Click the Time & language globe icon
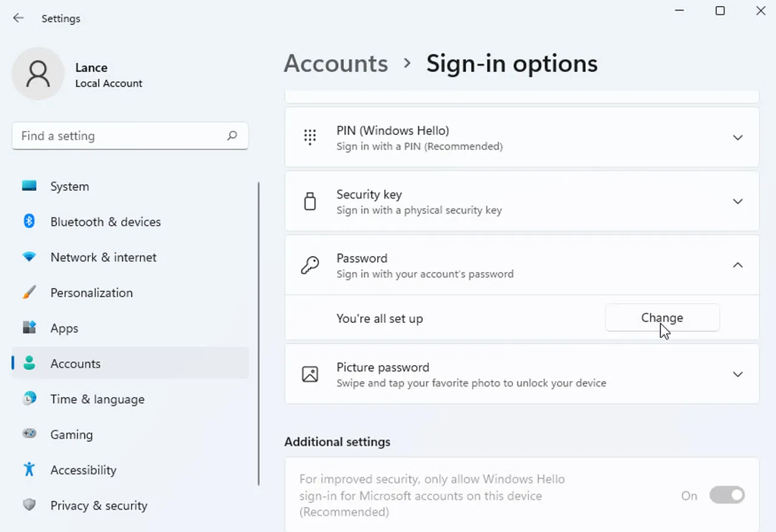Image resolution: width=776 pixels, height=532 pixels. 30,399
